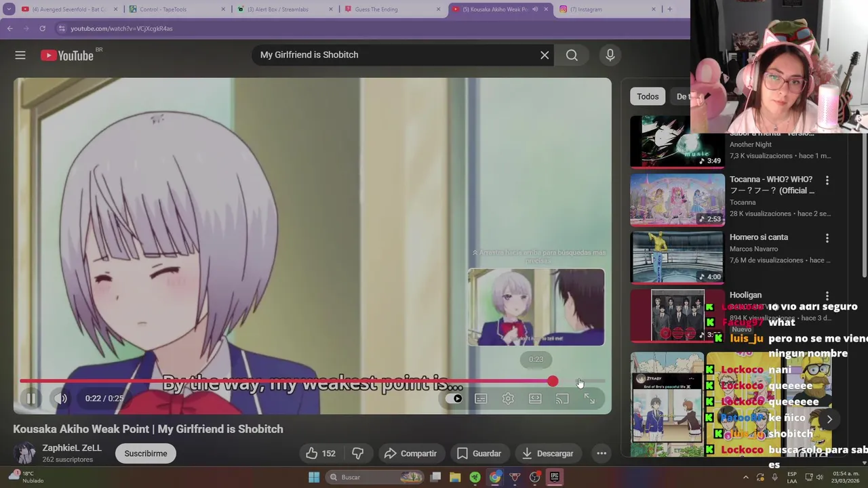The image size is (868, 488).
Task: Pause the video
Action: [31, 399]
